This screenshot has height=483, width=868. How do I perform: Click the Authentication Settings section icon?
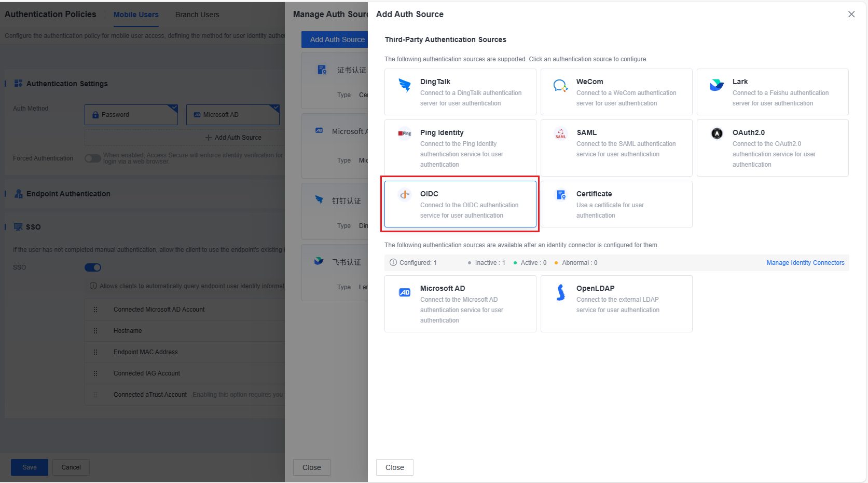(18, 83)
